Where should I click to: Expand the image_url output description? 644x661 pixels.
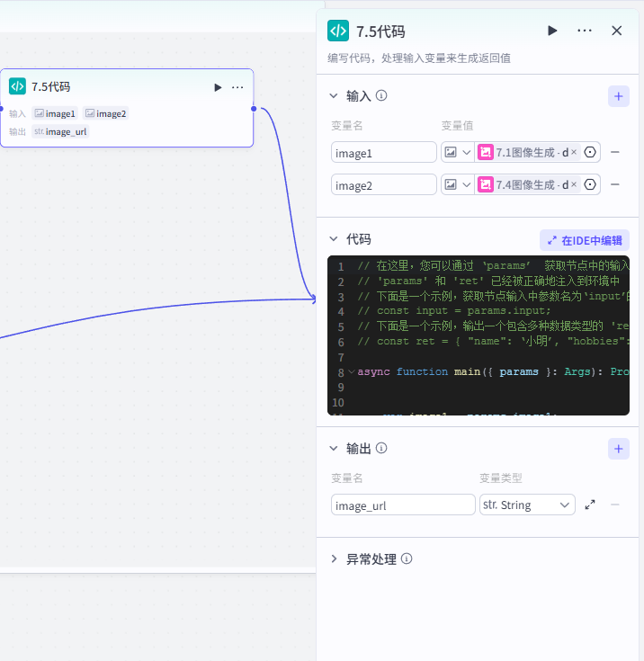(x=590, y=505)
